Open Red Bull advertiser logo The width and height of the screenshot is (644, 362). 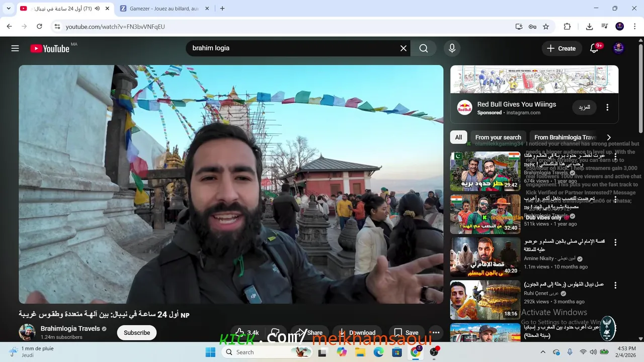coord(464,108)
